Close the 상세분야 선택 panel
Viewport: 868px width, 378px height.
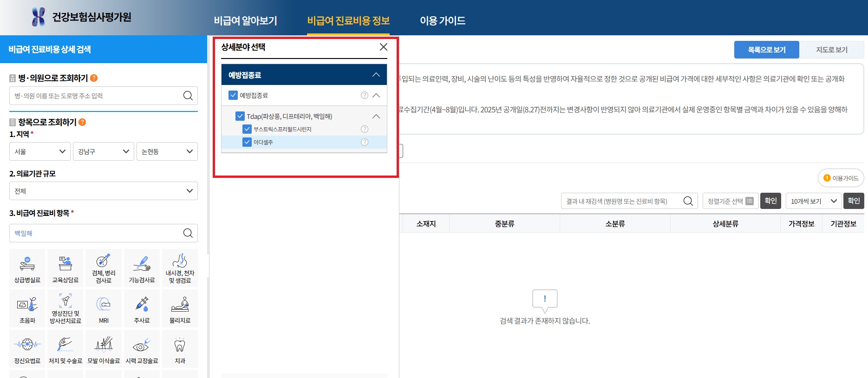pyautogui.click(x=383, y=47)
